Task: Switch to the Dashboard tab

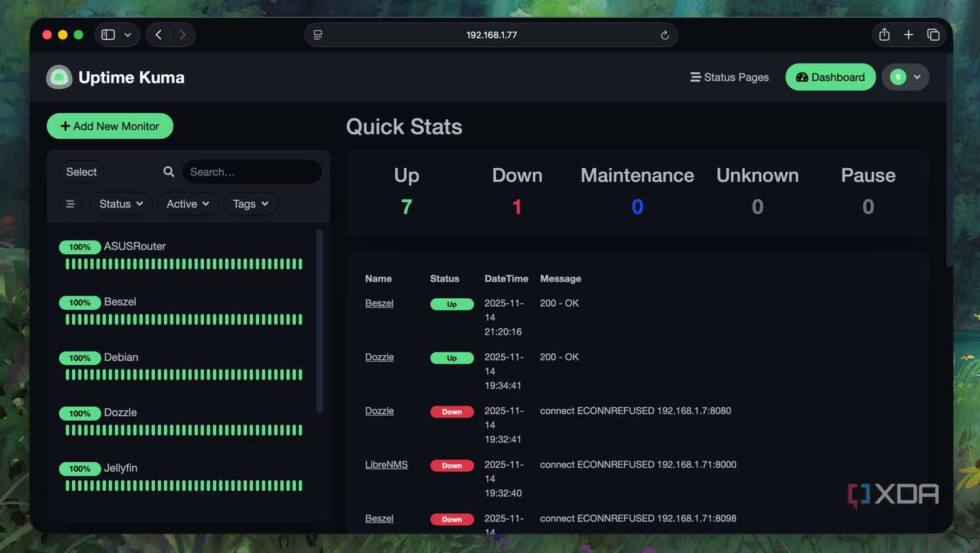Action: (x=830, y=77)
